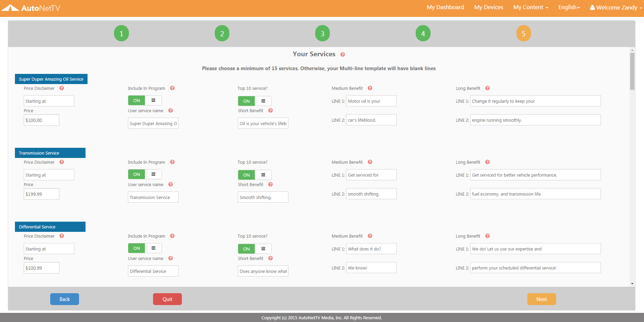Image resolution: width=644 pixels, height=322 pixels.
Task: Open the My Content dropdown menu
Action: (x=531, y=7)
